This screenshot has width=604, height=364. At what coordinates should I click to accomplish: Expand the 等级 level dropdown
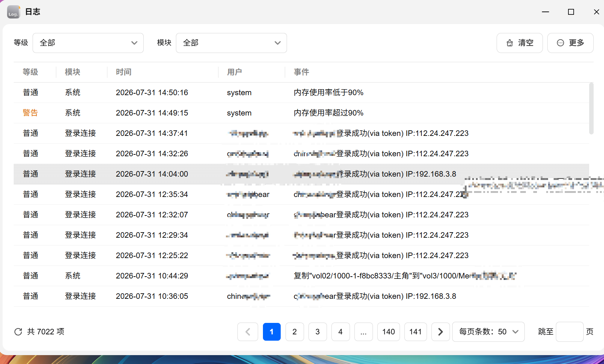click(x=88, y=43)
